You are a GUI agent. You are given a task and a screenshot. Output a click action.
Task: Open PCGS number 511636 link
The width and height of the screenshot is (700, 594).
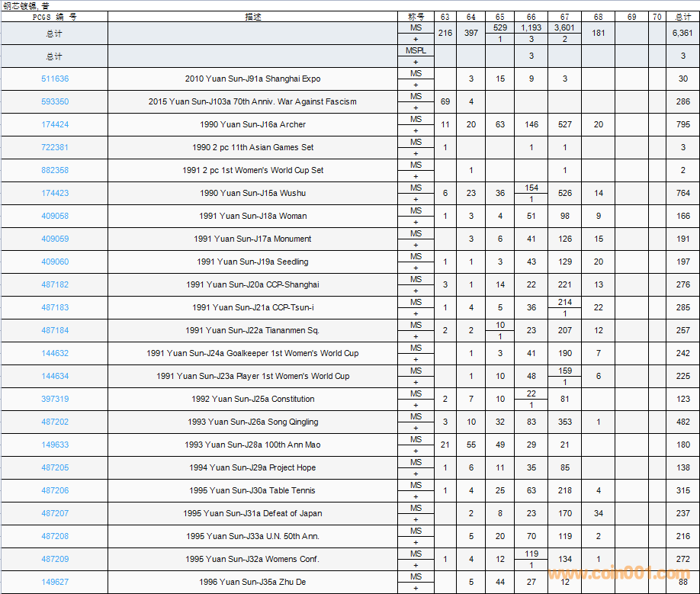point(54,79)
